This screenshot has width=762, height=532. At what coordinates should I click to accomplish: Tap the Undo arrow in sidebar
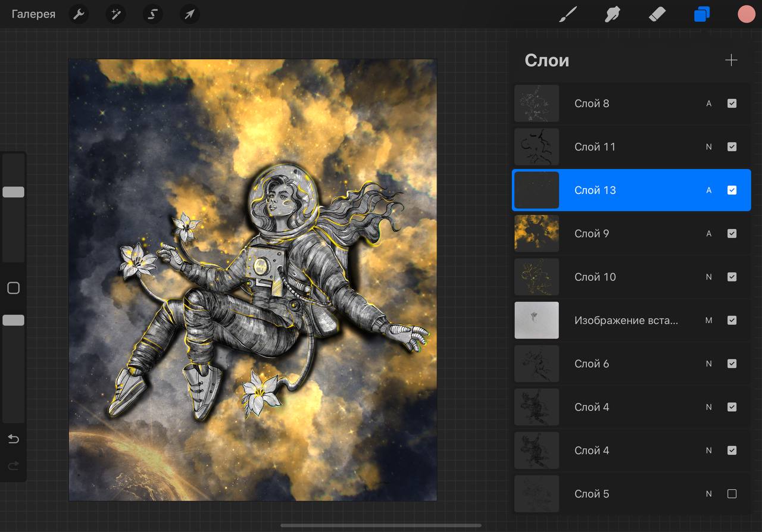pyautogui.click(x=13, y=439)
